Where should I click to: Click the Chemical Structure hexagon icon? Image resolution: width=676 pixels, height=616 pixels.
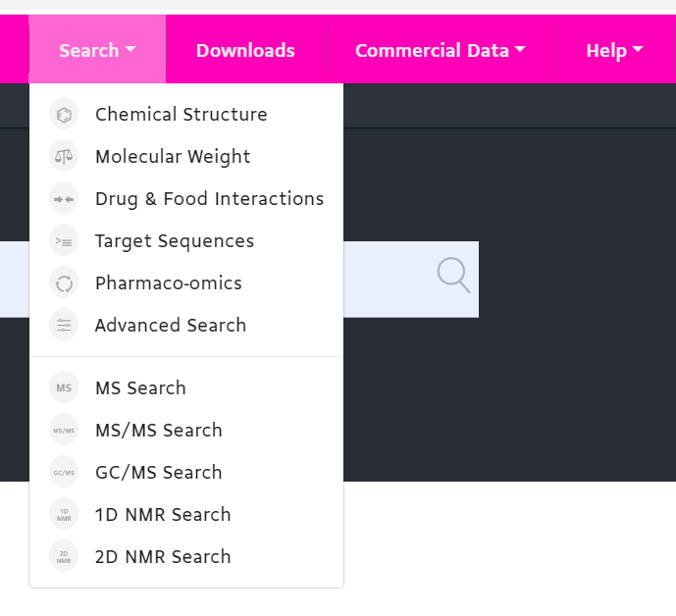point(64,115)
